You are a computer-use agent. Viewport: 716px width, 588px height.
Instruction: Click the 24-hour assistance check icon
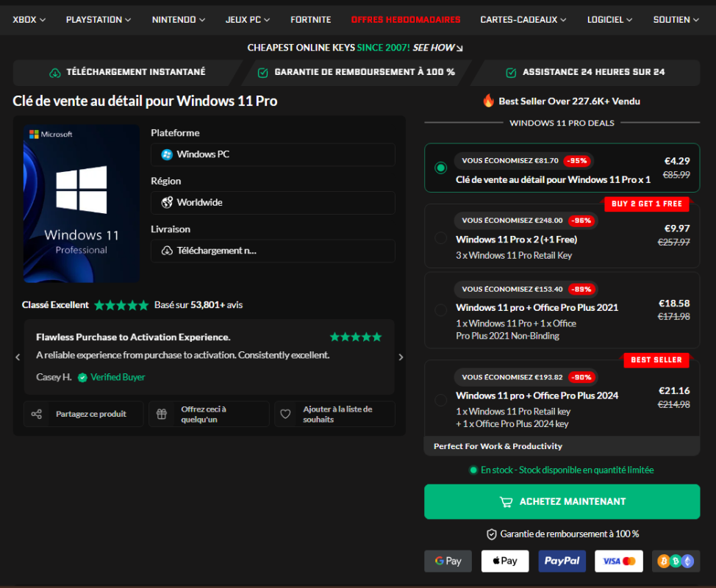click(x=511, y=73)
